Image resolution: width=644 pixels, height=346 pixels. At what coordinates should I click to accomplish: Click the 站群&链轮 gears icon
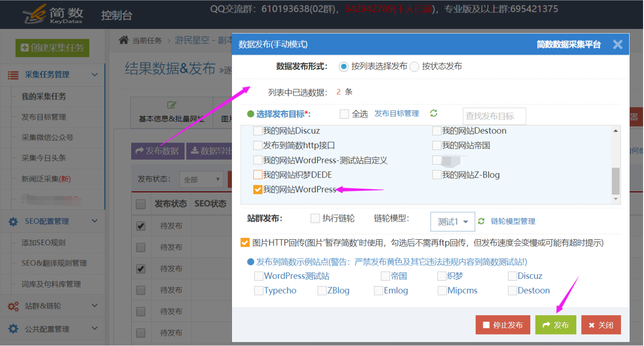click(13, 306)
